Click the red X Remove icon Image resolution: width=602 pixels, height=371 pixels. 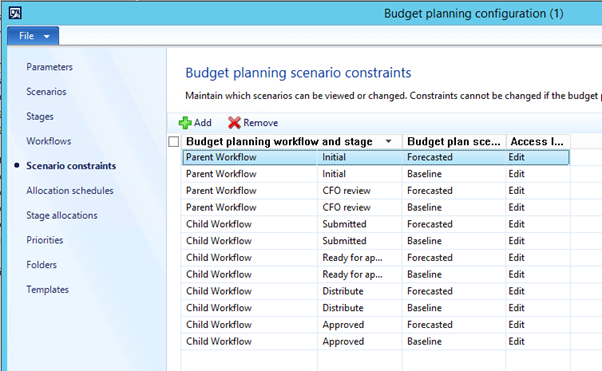(x=234, y=123)
